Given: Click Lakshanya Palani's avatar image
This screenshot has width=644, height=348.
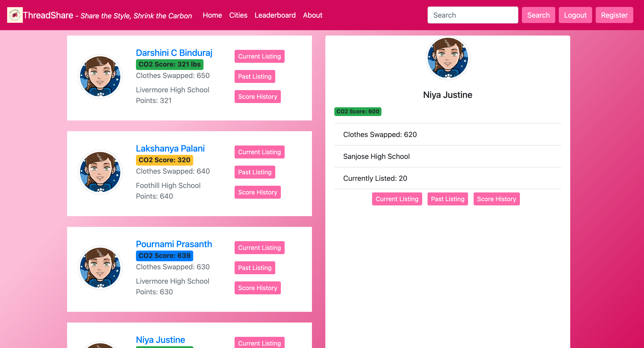Looking at the screenshot, I should point(100,172).
